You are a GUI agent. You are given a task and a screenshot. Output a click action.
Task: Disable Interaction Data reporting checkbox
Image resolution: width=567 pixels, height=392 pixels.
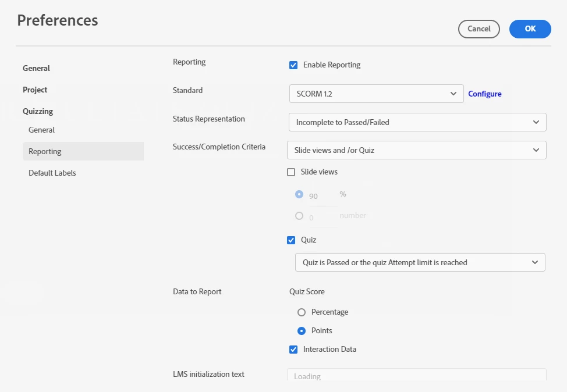(x=293, y=350)
